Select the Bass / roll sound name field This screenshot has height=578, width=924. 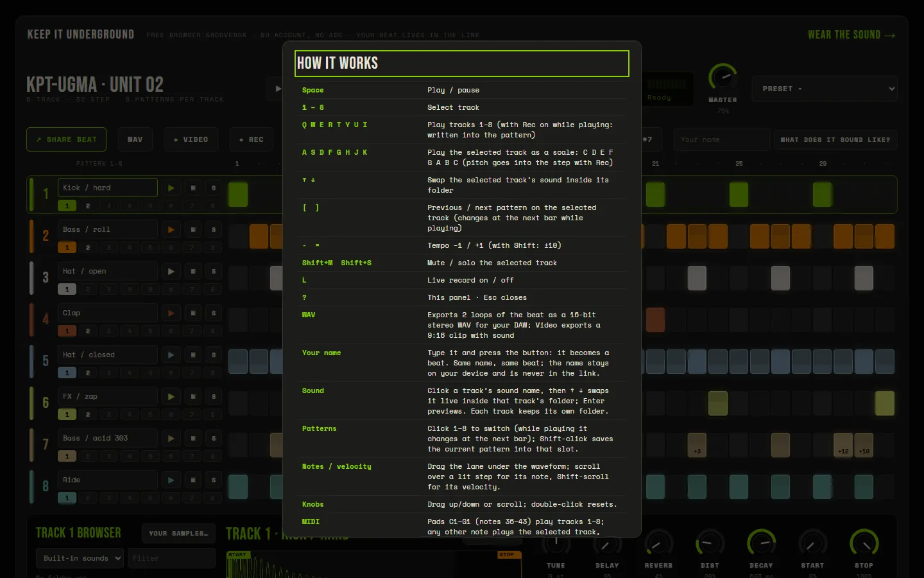point(107,229)
